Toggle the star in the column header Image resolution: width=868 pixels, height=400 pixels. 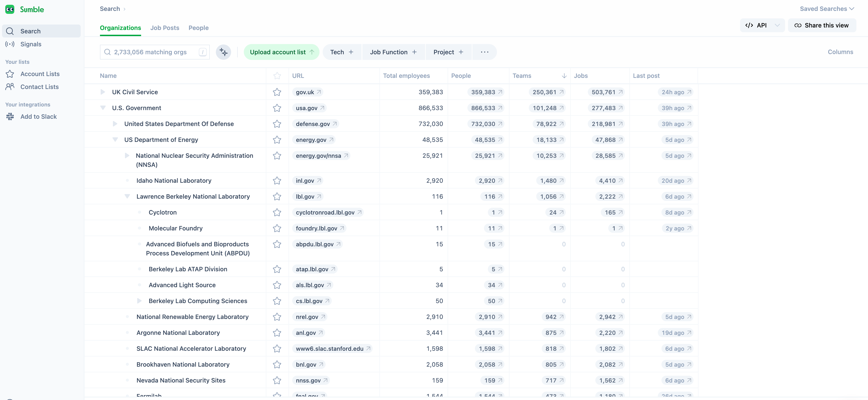tap(277, 76)
